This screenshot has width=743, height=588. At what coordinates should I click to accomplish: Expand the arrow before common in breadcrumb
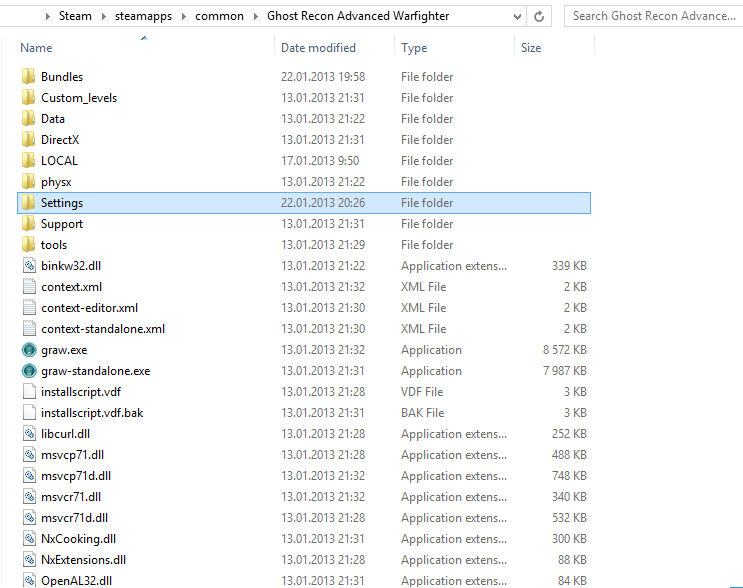tap(184, 16)
